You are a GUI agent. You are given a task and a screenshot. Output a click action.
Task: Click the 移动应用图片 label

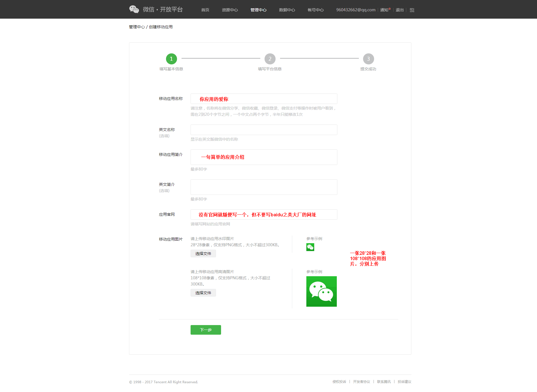pyautogui.click(x=171, y=239)
